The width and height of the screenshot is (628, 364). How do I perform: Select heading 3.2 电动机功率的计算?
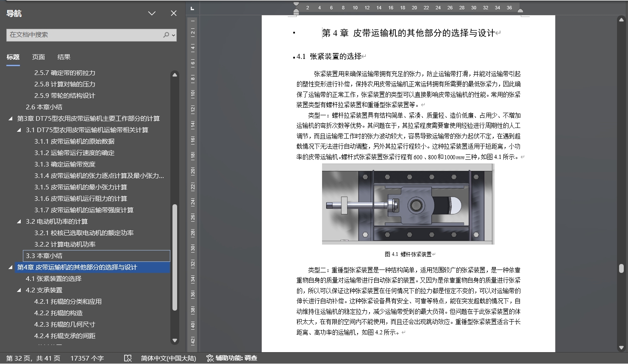coord(57,222)
